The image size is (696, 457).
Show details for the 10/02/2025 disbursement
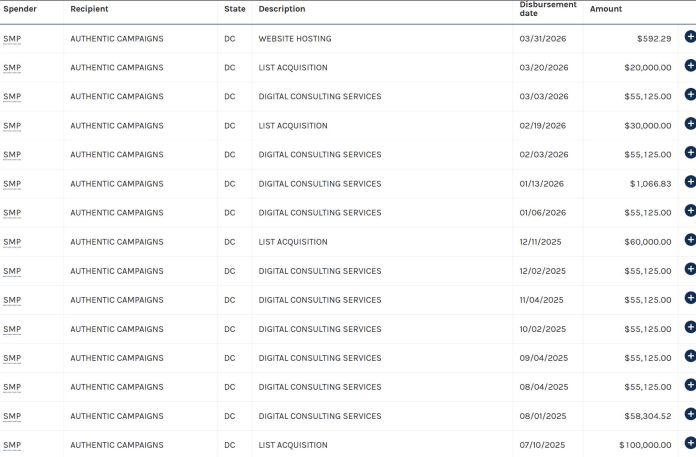690,327
